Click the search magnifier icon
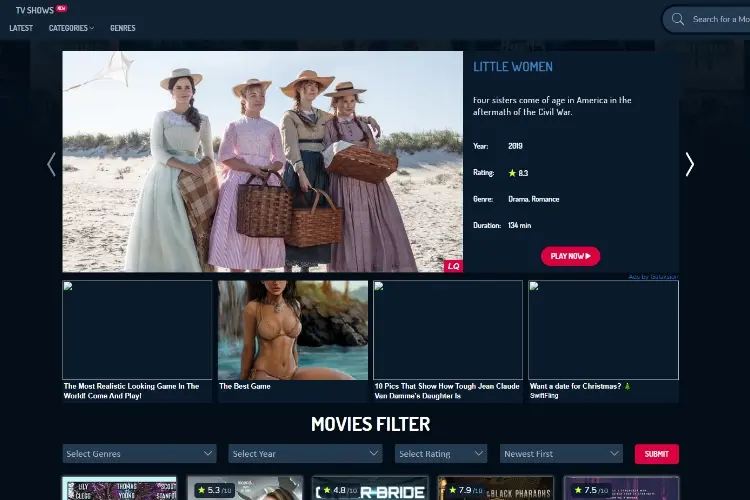 678,19
